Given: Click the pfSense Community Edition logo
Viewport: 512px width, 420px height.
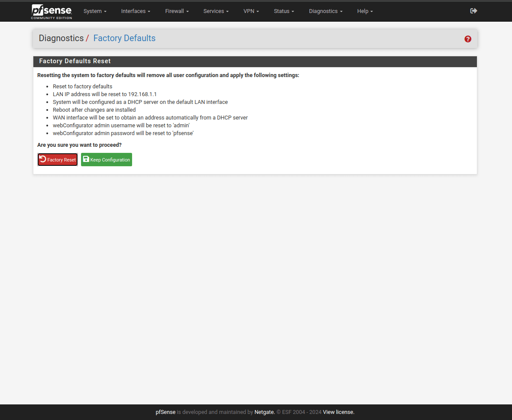Looking at the screenshot, I should [x=52, y=11].
